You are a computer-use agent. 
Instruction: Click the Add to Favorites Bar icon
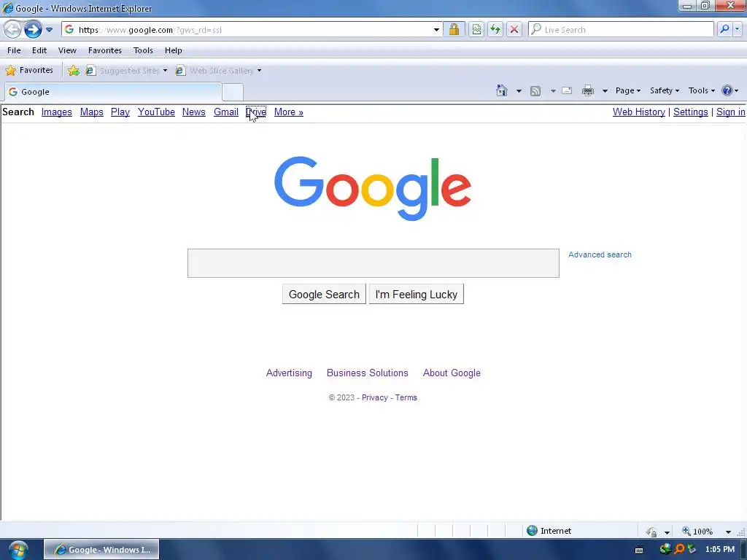tap(74, 71)
